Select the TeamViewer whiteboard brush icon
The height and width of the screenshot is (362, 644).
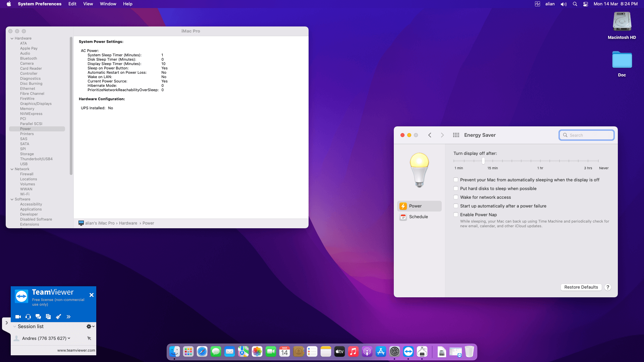(x=58, y=317)
